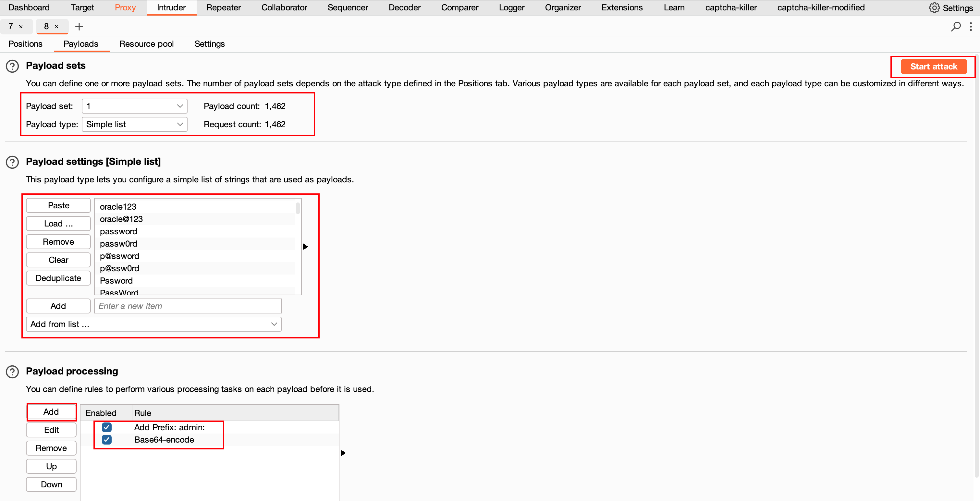Click the Add button in Payload processing
The height and width of the screenshot is (501, 980).
coord(51,411)
